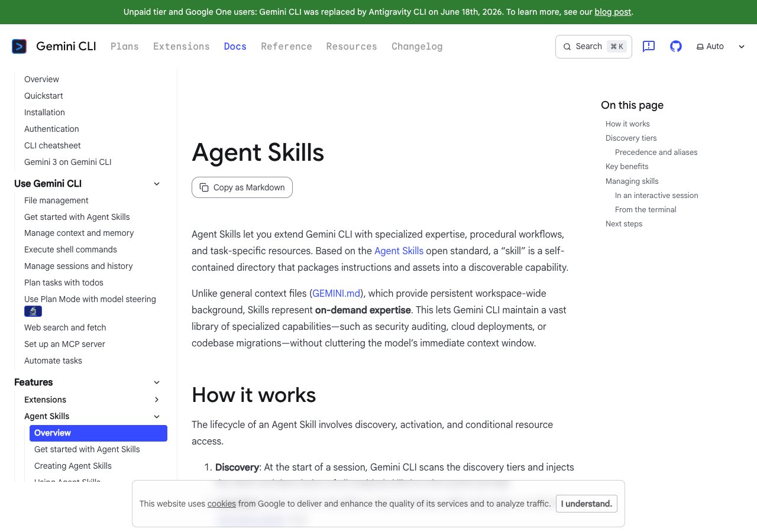Collapse the Features section chevron
Viewport: 757px width, 532px height.
click(x=157, y=382)
